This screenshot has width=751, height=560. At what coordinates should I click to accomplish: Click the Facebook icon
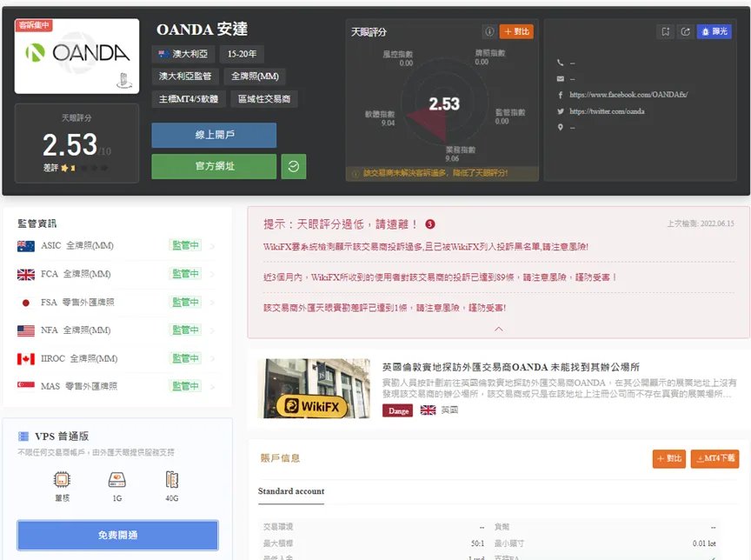pos(561,95)
